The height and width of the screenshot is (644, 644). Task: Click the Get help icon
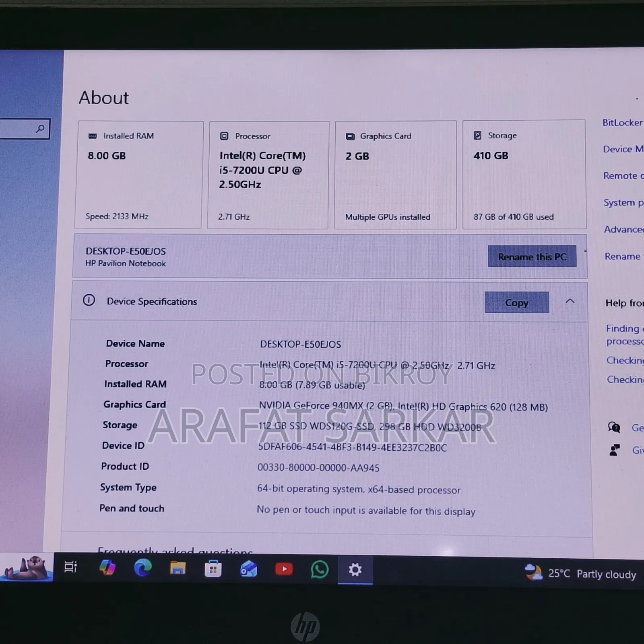(x=614, y=427)
